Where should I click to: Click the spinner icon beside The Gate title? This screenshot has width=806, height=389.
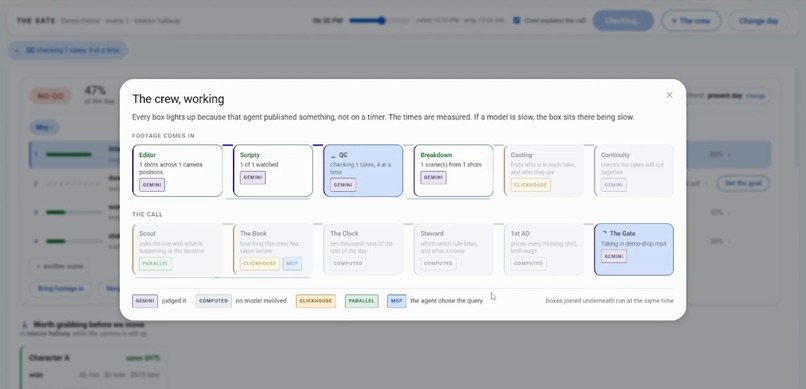pyautogui.click(x=604, y=233)
